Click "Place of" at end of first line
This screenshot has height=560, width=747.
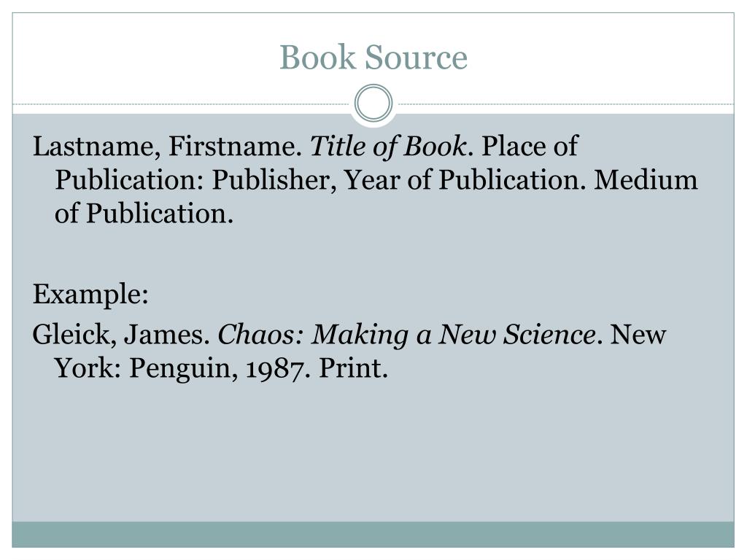click(x=530, y=146)
